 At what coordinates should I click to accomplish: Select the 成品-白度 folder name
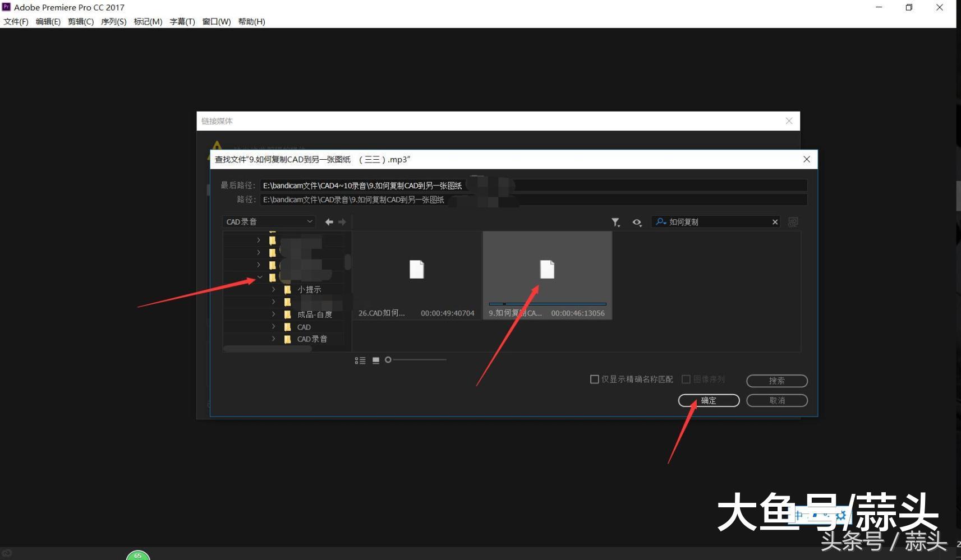315,314
